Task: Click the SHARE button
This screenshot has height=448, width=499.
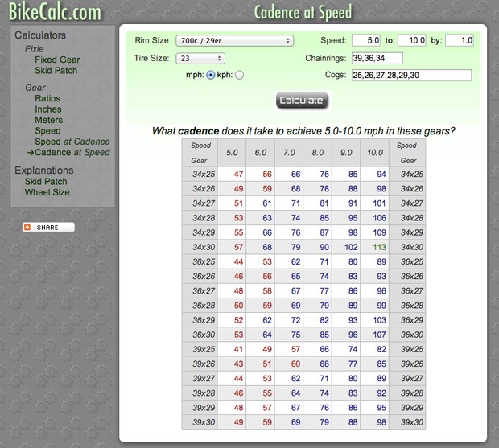Action: pyautogui.click(x=48, y=228)
